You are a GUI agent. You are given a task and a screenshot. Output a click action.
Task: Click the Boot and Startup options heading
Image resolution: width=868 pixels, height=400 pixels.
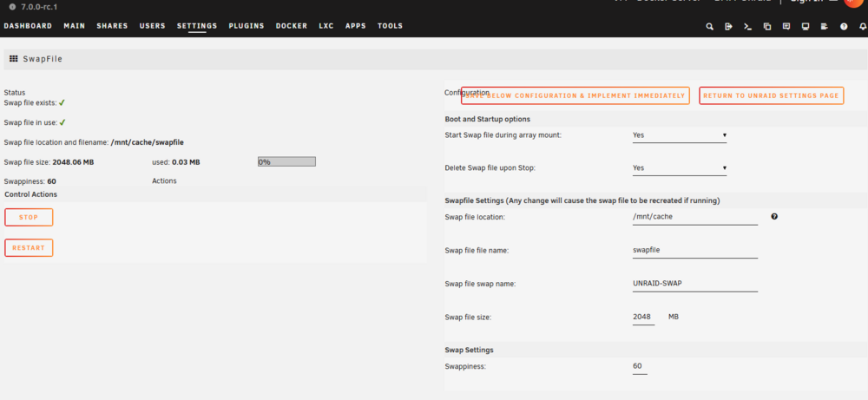click(x=487, y=119)
